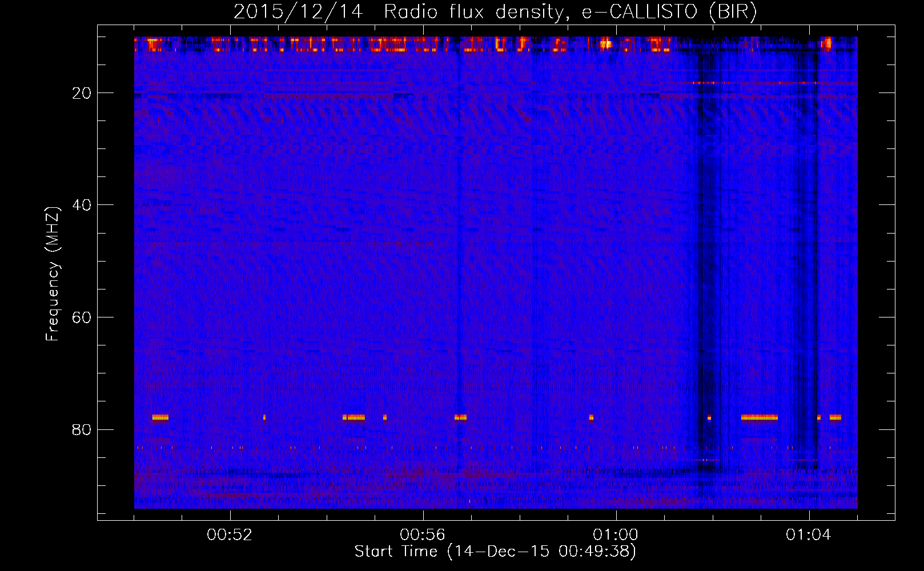This screenshot has width=924, height=571.
Task: Click the '00:52' time tick label
Action: pyautogui.click(x=230, y=535)
